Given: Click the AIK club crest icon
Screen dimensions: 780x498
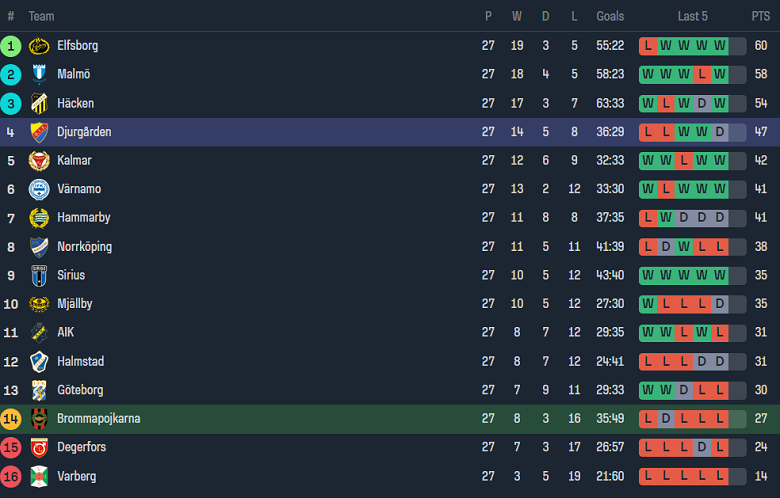Looking at the screenshot, I should point(39,333).
